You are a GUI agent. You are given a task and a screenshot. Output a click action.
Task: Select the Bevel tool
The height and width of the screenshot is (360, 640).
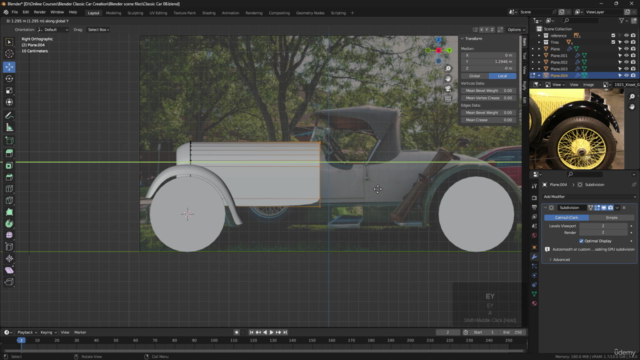(x=9, y=177)
